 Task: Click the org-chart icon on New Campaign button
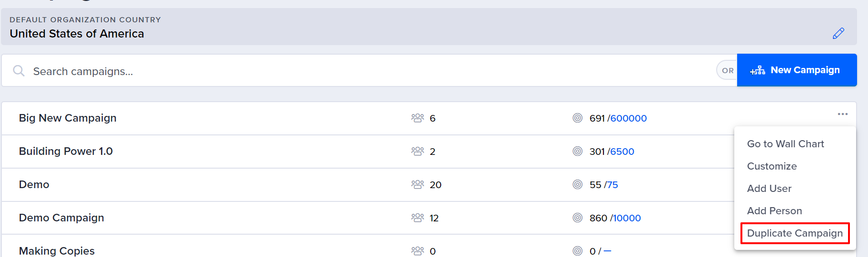point(758,70)
